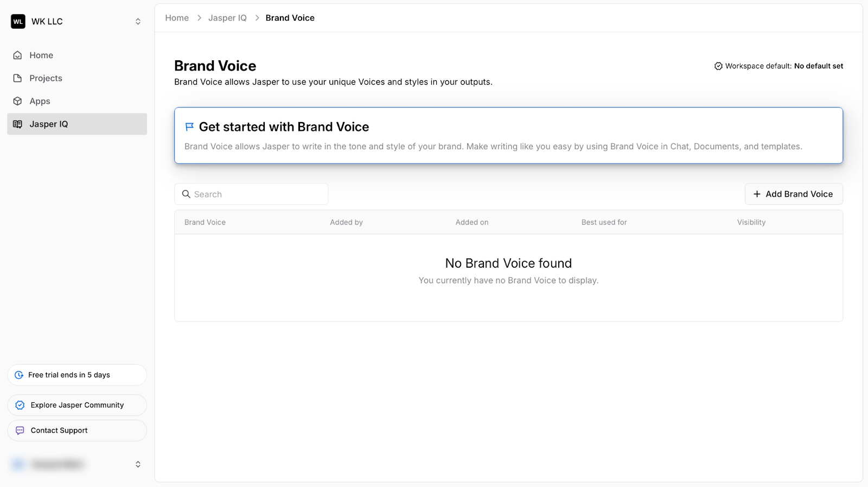Click the search magnifier icon

point(186,194)
